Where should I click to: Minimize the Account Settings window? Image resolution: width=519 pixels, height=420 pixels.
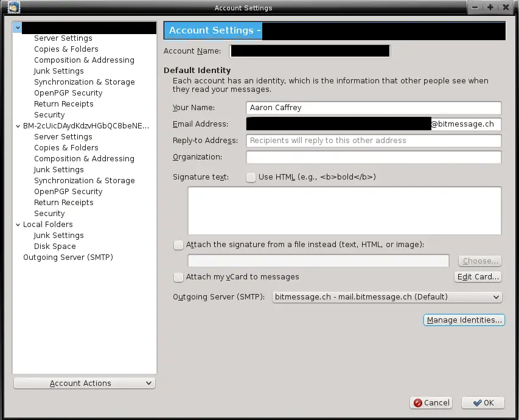[x=475, y=7]
